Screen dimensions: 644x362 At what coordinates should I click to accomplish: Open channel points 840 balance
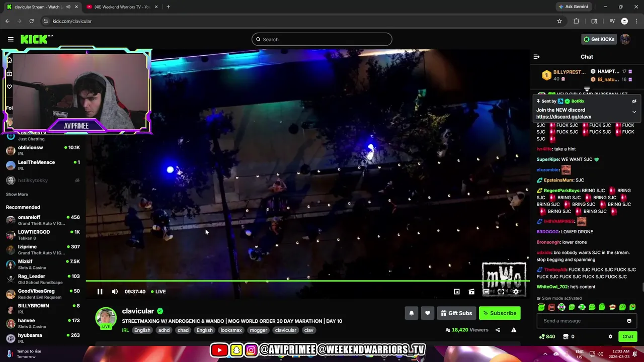click(x=547, y=336)
